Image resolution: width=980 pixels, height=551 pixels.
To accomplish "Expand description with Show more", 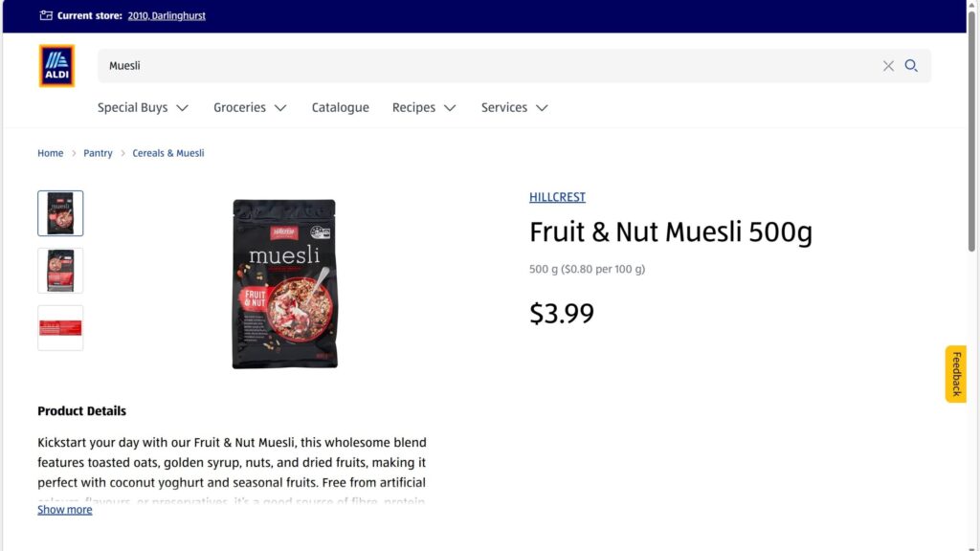I will [x=65, y=510].
